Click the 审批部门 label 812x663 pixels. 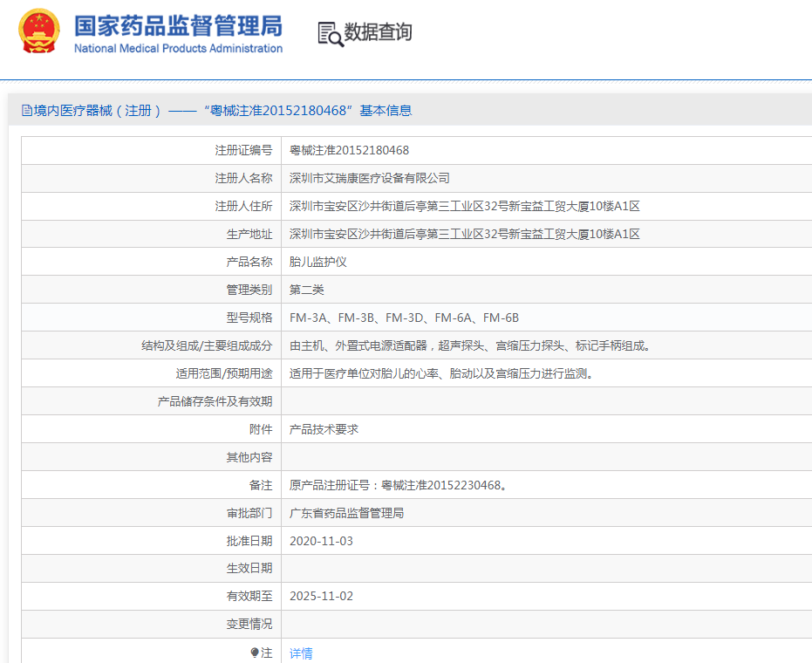[249, 513]
